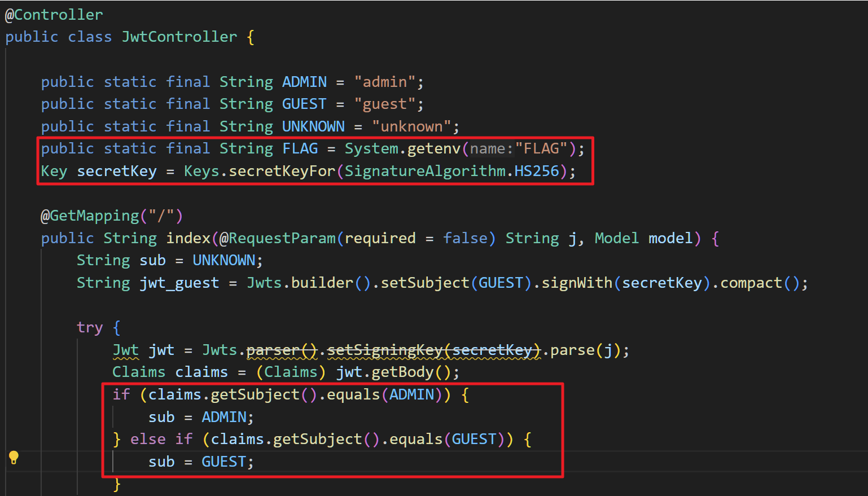Click the "getBody" method call
Image resolution: width=868 pixels, height=496 pixels.
coord(403,372)
